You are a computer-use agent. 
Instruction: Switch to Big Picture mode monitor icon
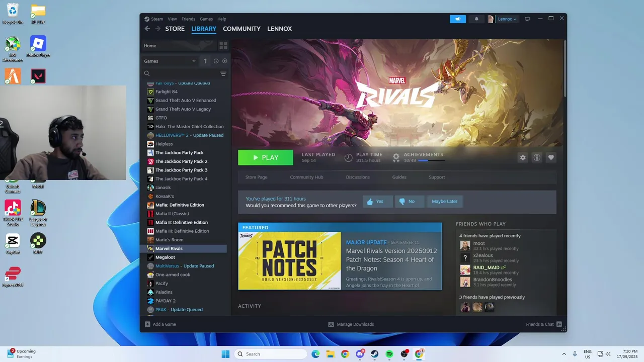pyautogui.click(x=527, y=19)
